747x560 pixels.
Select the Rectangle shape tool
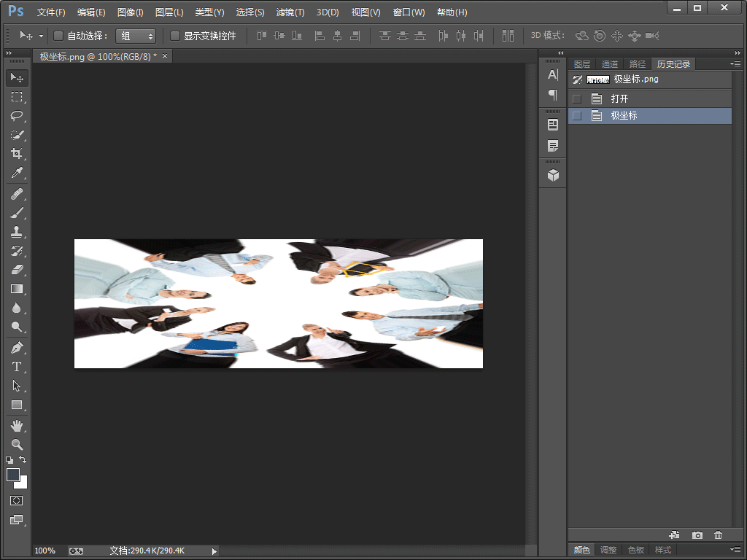point(17,405)
